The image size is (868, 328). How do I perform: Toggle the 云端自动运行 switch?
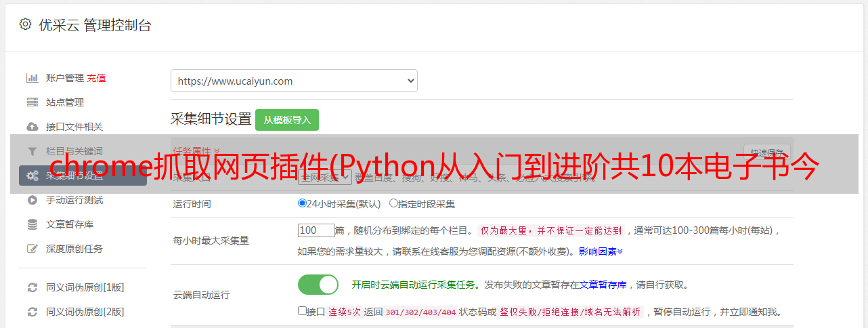pos(318,285)
